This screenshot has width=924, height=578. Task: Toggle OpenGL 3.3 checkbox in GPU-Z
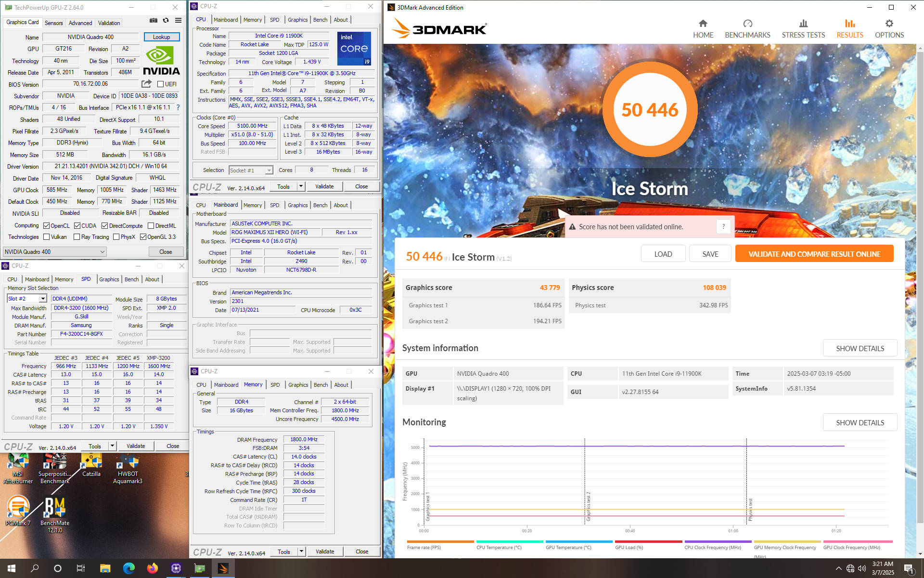click(x=143, y=236)
